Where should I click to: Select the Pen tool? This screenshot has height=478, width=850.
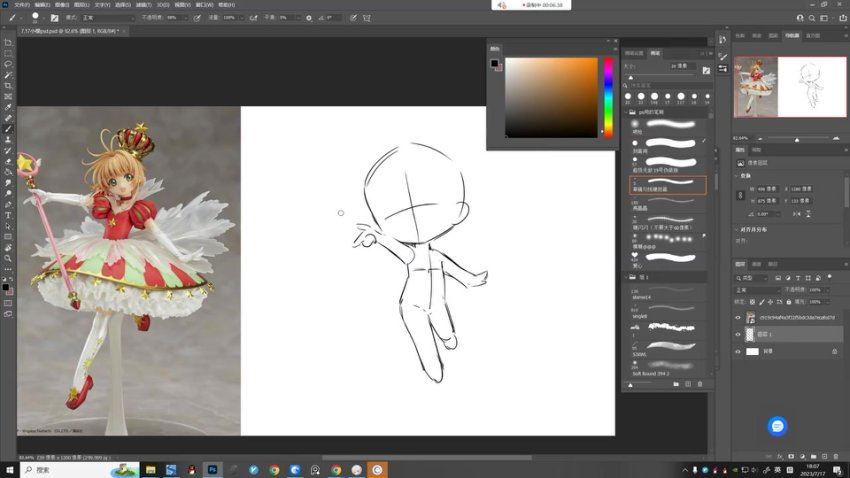coord(8,204)
